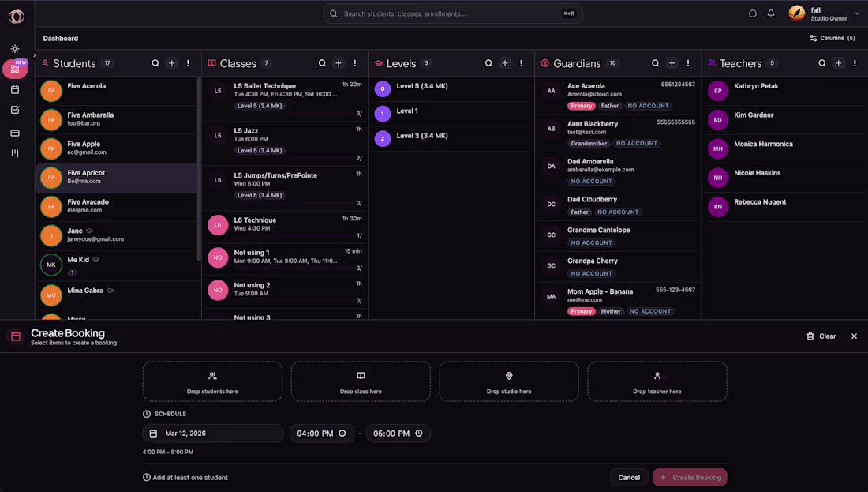Open the L6 Technique class
Screen dimensions: 868x492
285,227
